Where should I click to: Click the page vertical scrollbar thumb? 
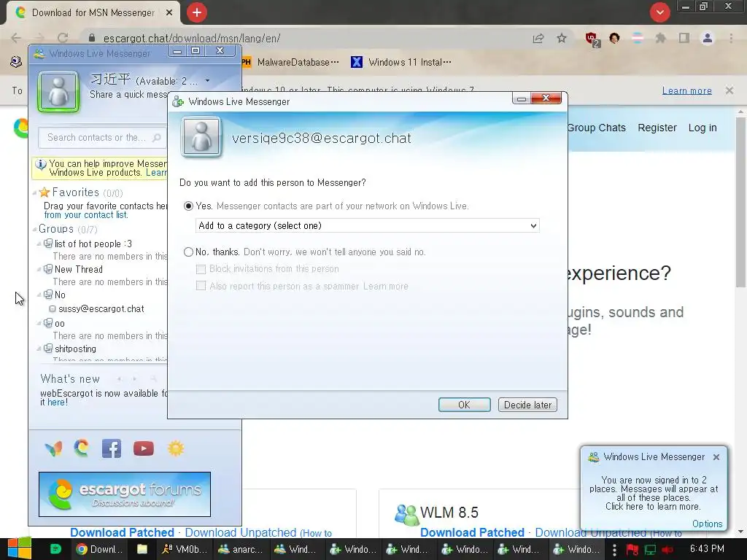[740, 203]
